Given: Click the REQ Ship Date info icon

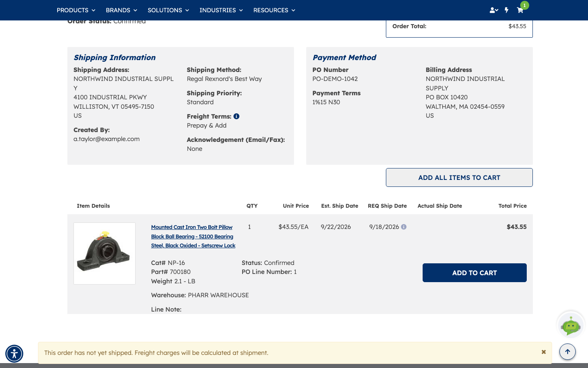Looking at the screenshot, I should coord(404,227).
